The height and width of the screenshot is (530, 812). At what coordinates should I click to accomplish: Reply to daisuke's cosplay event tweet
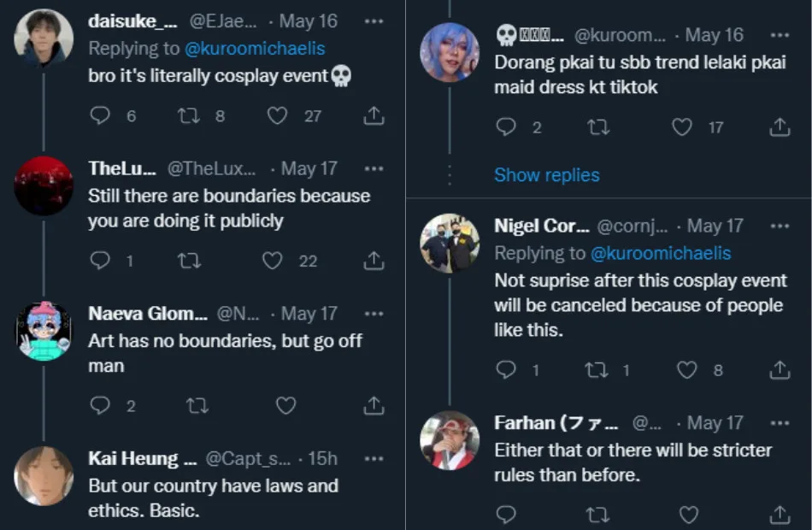click(101, 115)
